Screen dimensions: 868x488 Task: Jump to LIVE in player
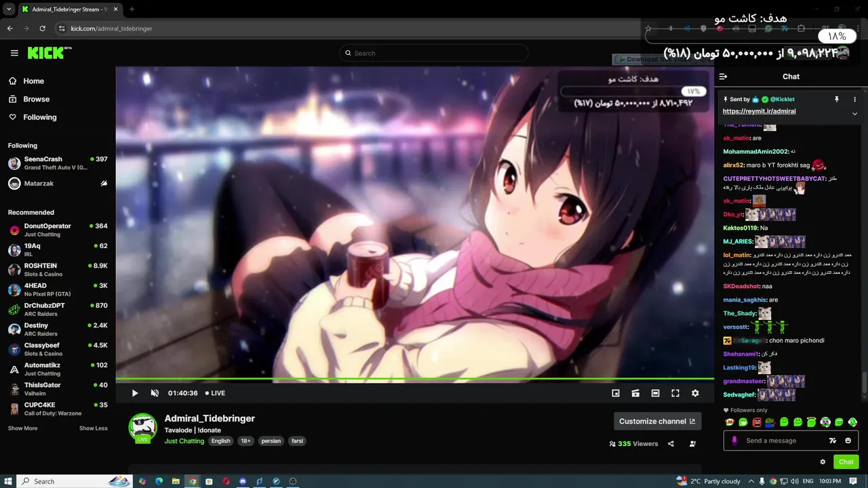tap(215, 393)
